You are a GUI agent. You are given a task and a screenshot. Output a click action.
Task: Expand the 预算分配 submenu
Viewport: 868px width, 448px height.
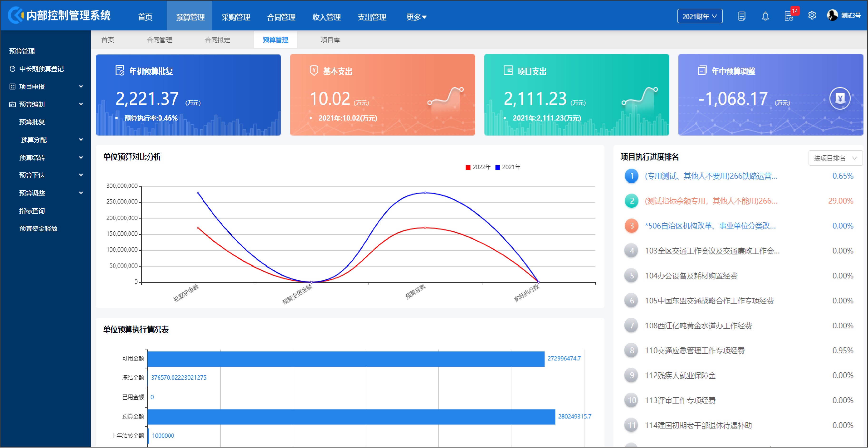[x=81, y=140]
